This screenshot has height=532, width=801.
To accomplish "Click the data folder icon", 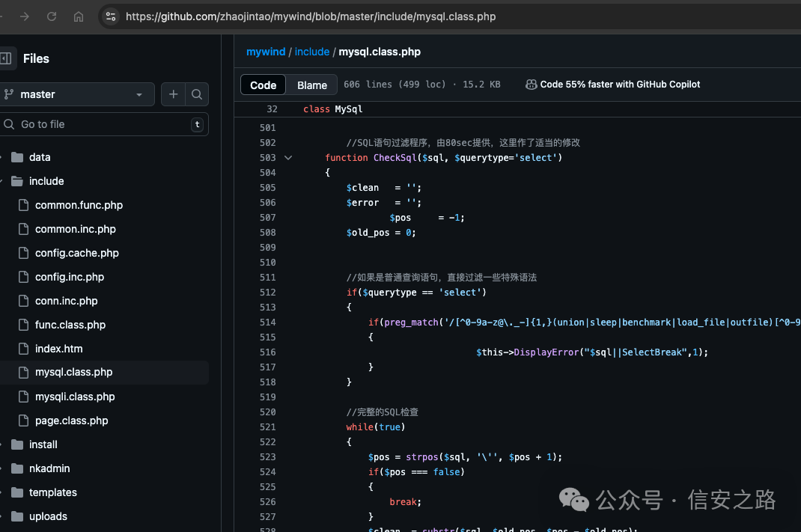I will (x=17, y=157).
